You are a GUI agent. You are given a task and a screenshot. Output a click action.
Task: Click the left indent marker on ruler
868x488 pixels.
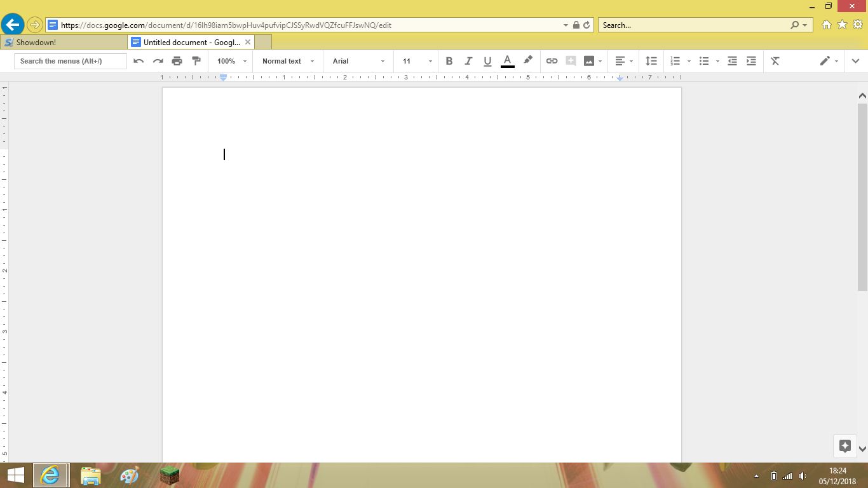point(223,78)
